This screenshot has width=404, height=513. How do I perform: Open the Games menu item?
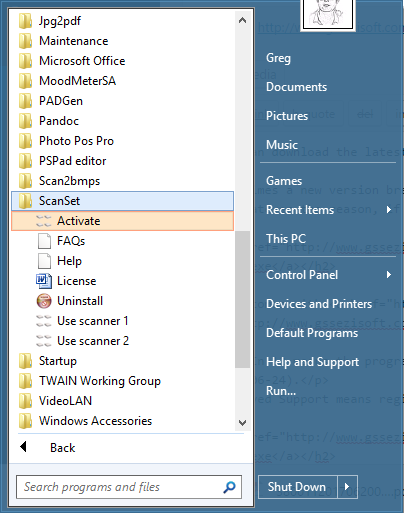point(284,181)
